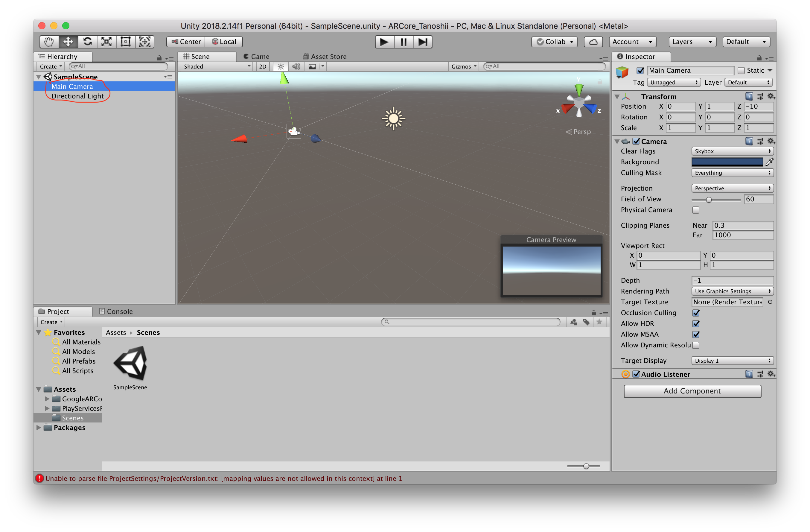The image size is (810, 532).
Task: Click the Add Component button
Action: tap(692, 391)
